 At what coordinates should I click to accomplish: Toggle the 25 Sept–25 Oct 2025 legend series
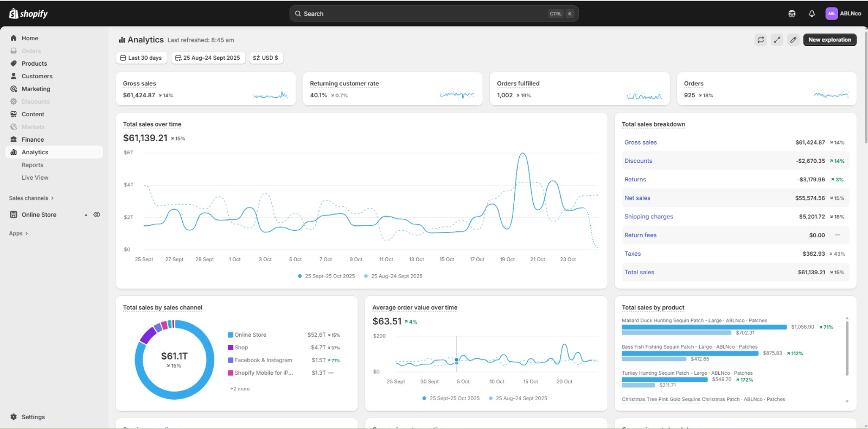point(326,276)
